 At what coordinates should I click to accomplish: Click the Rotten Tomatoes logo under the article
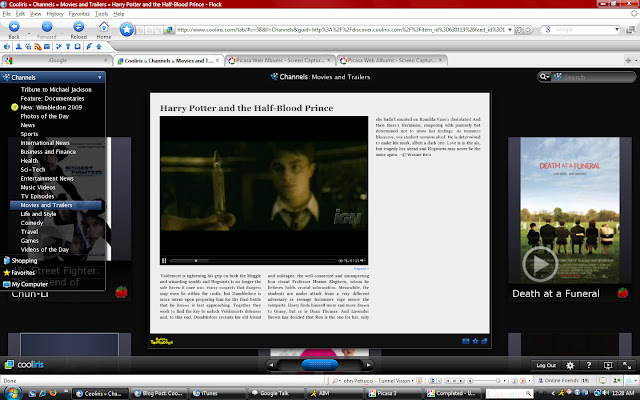click(162, 341)
